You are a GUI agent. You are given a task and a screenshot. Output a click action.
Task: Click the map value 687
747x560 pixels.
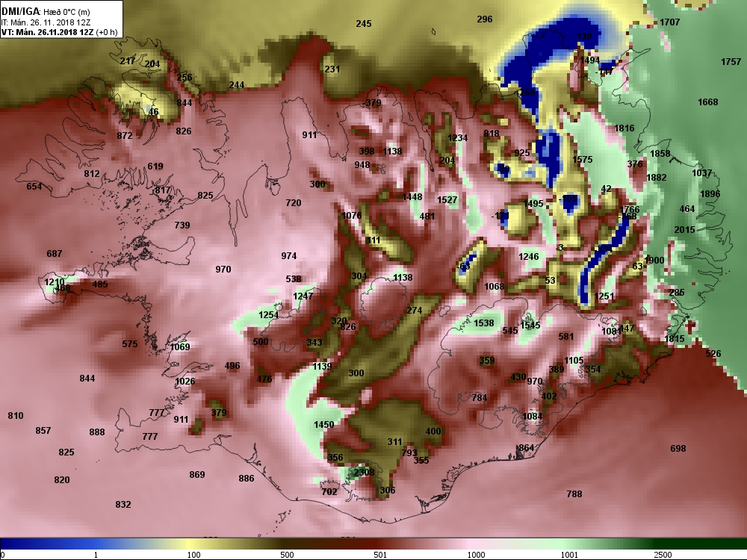(x=55, y=253)
